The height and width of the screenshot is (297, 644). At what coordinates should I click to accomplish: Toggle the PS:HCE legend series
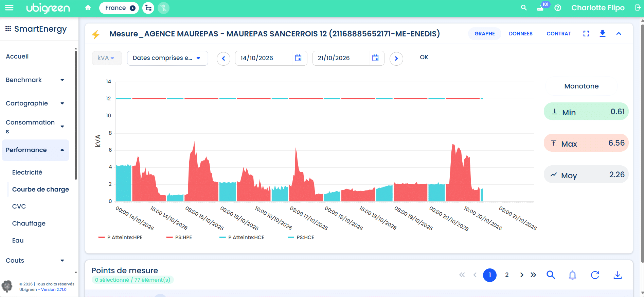[x=301, y=237]
